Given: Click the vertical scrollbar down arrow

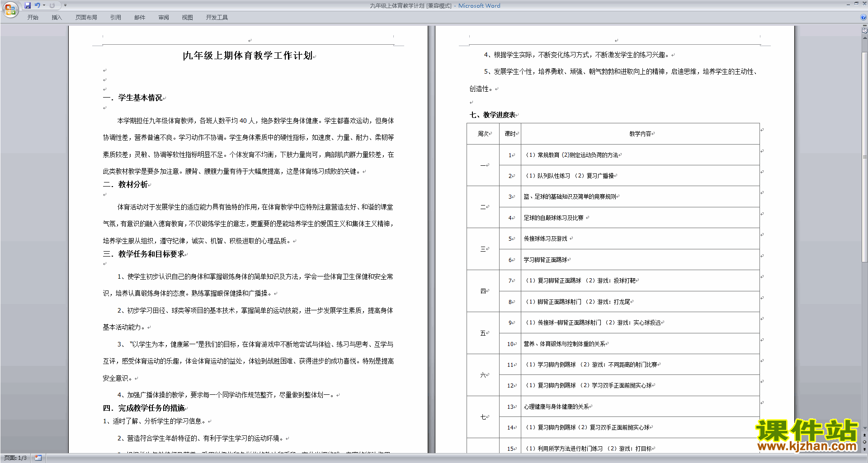Looking at the screenshot, I should click(864, 428).
